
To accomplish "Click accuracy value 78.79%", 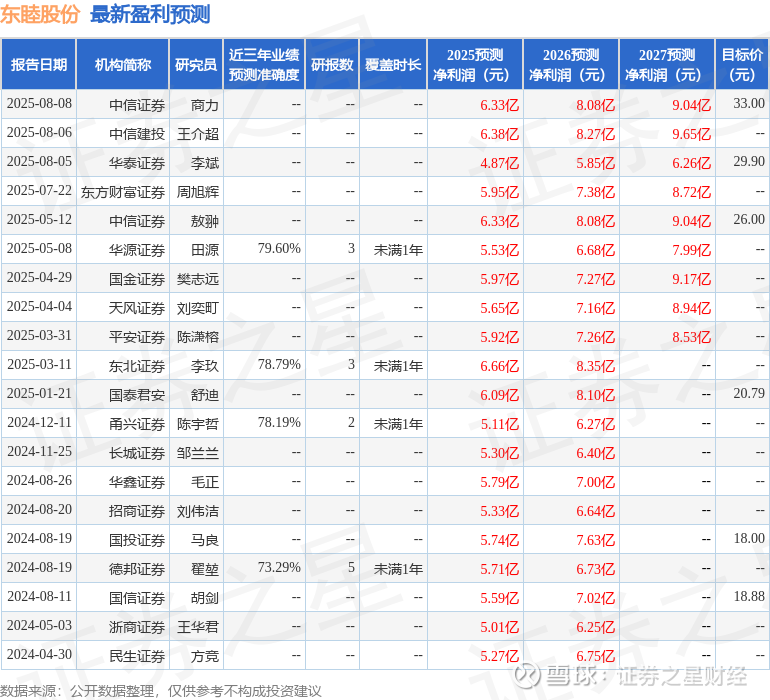I will tap(279, 364).
